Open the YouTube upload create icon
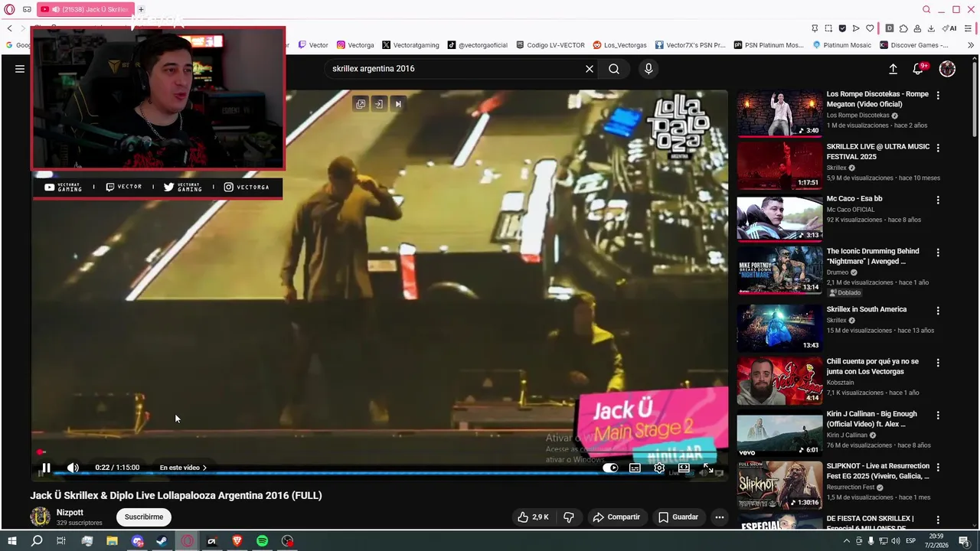The image size is (980, 551). (x=893, y=69)
